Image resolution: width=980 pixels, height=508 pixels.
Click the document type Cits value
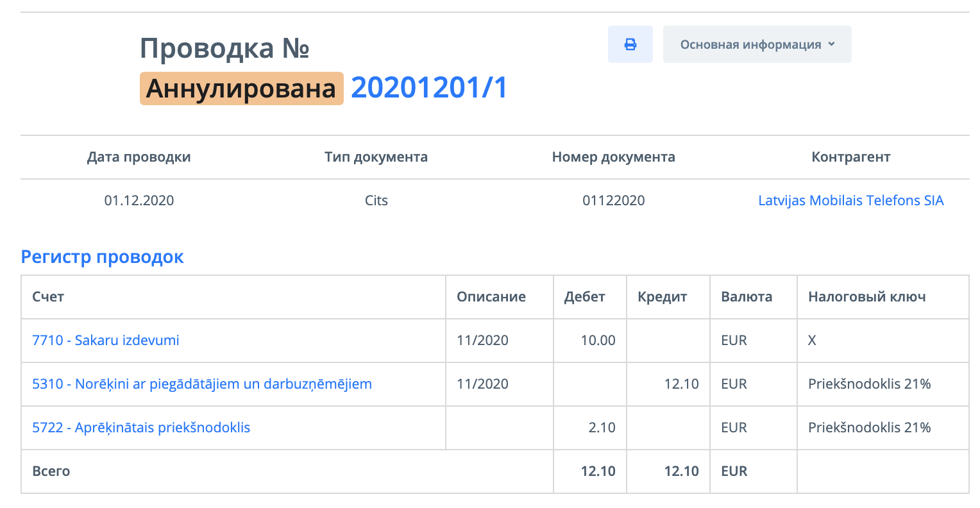[376, 200]
